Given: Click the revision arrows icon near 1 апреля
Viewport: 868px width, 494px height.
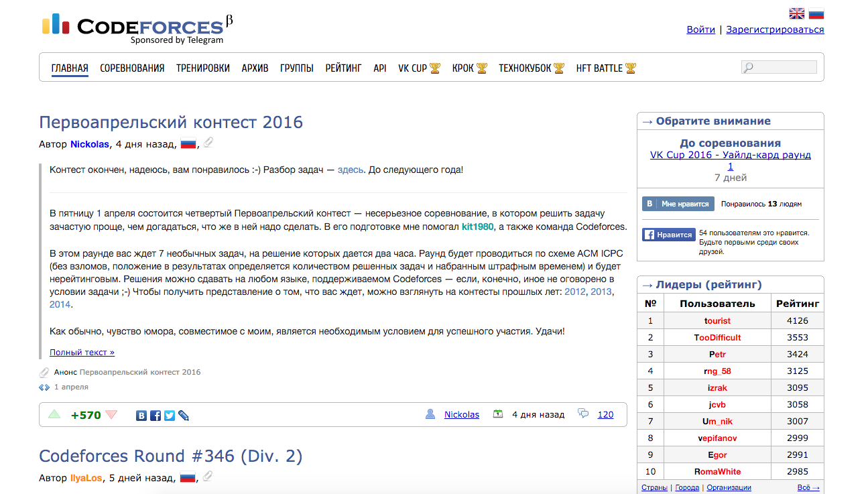Looking at the screenshot, I should pos(44,387).
